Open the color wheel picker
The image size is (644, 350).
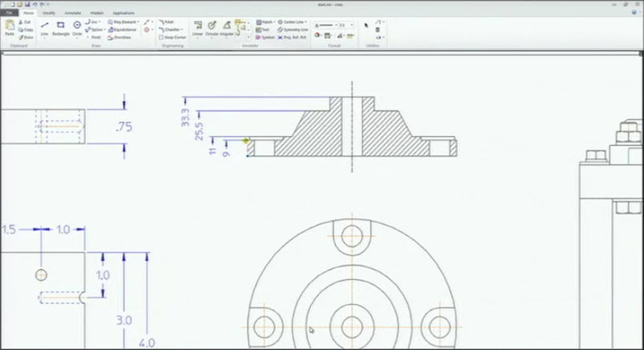point(317,36)
